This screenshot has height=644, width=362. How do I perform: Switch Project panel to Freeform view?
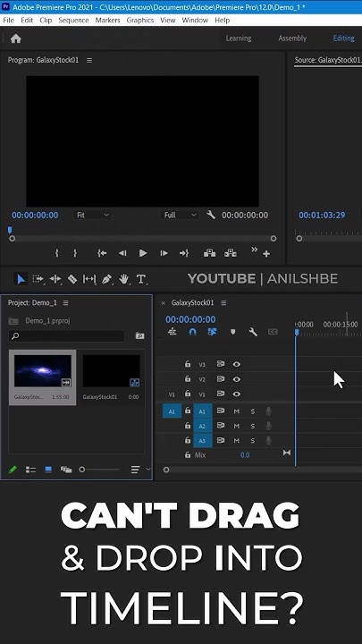tap(66, 470)
